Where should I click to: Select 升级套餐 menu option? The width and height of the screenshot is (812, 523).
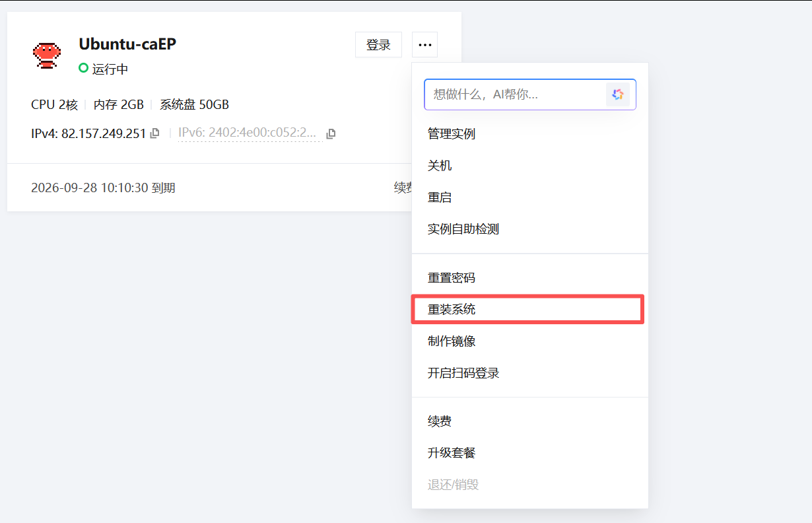click(452, 453)
